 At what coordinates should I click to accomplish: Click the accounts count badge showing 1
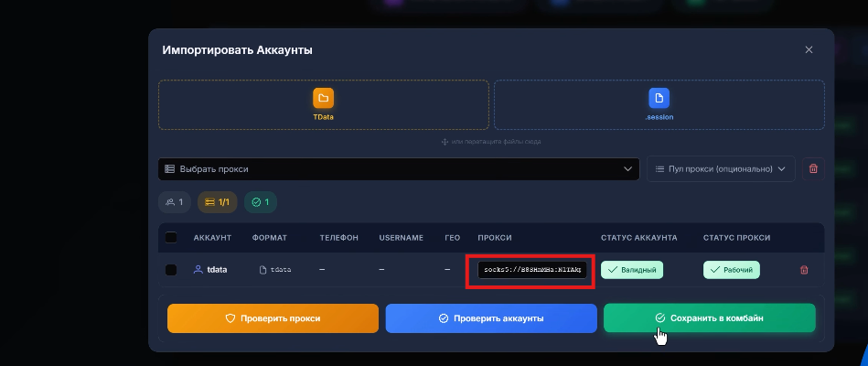click(175, 202)
